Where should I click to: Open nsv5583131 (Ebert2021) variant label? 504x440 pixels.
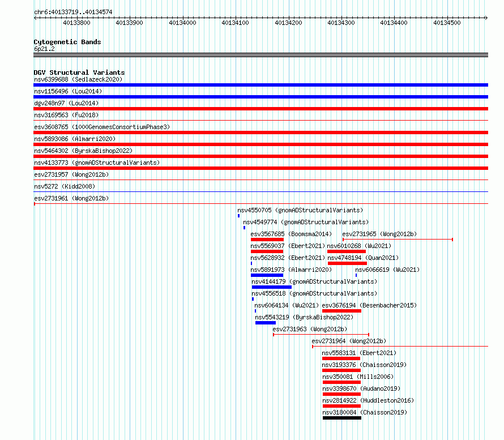pyautogui.click(x=359, y=353)
